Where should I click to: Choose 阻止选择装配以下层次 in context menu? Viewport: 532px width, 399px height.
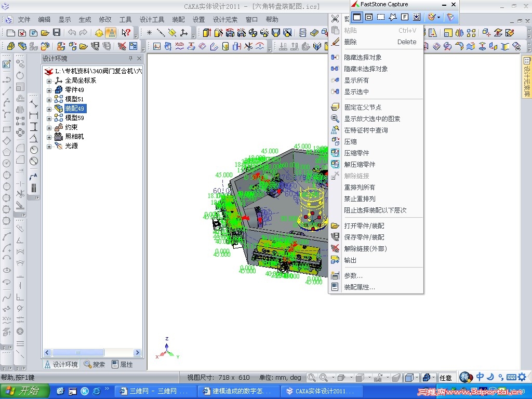point(376,210)
